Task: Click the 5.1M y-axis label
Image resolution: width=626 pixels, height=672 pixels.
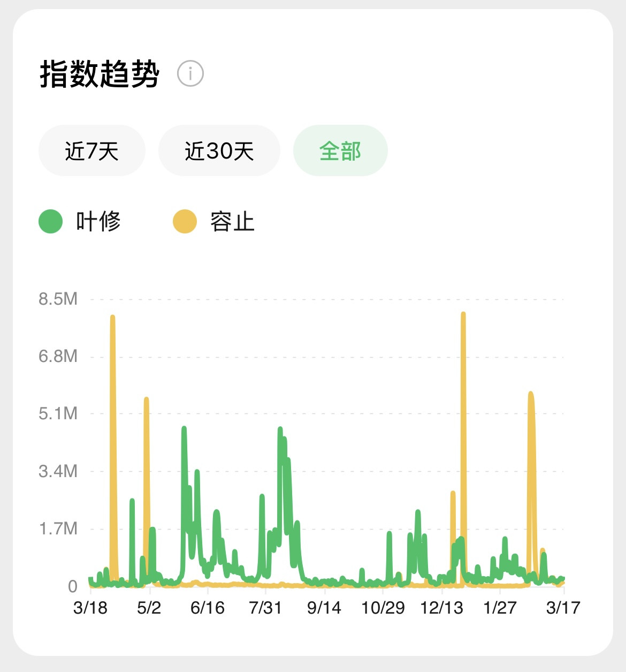Action: [x=58, y=413]
